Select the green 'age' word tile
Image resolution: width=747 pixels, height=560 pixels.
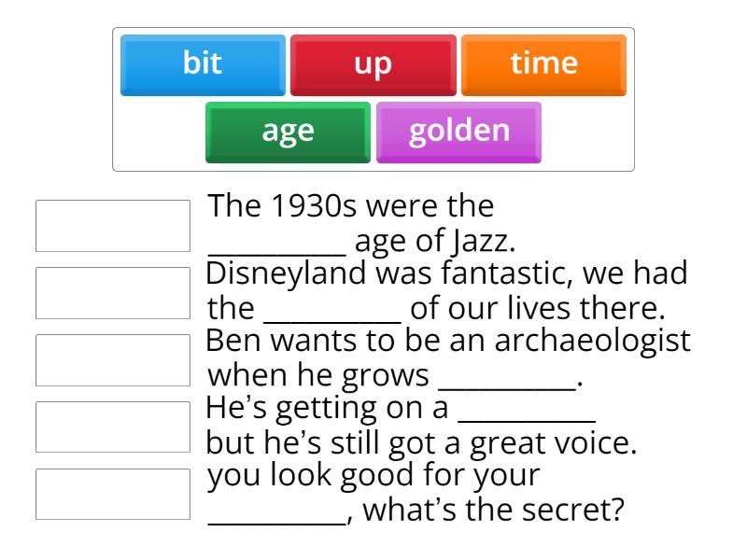(287, 131)
